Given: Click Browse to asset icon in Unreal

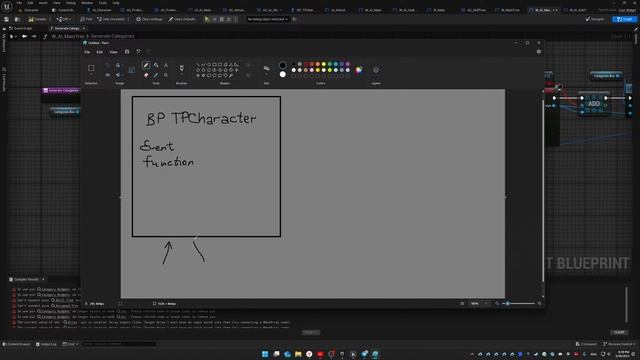Looking at the screenshot, I should click(x=17, y=19).
